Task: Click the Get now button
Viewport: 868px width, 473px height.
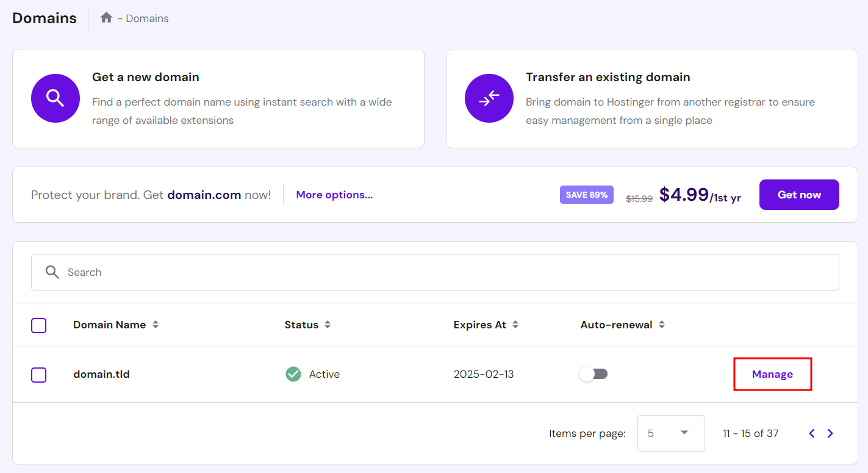Action: click(x=799, y=195)
